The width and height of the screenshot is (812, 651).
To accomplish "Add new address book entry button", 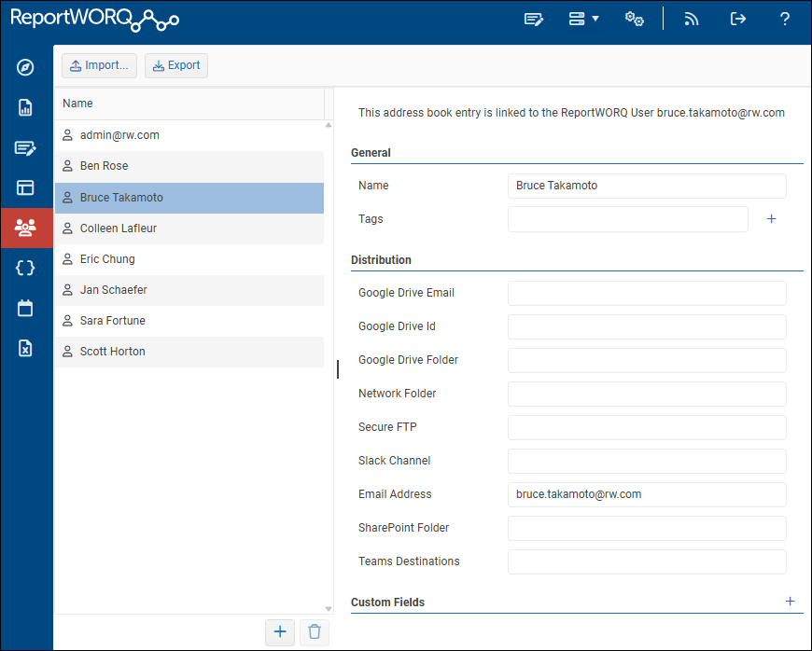I will [280, 631].
